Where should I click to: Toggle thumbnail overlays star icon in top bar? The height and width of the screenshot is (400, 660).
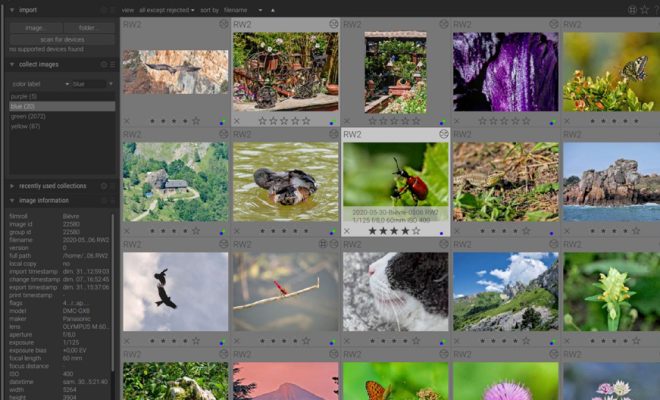tap(644, 10)
